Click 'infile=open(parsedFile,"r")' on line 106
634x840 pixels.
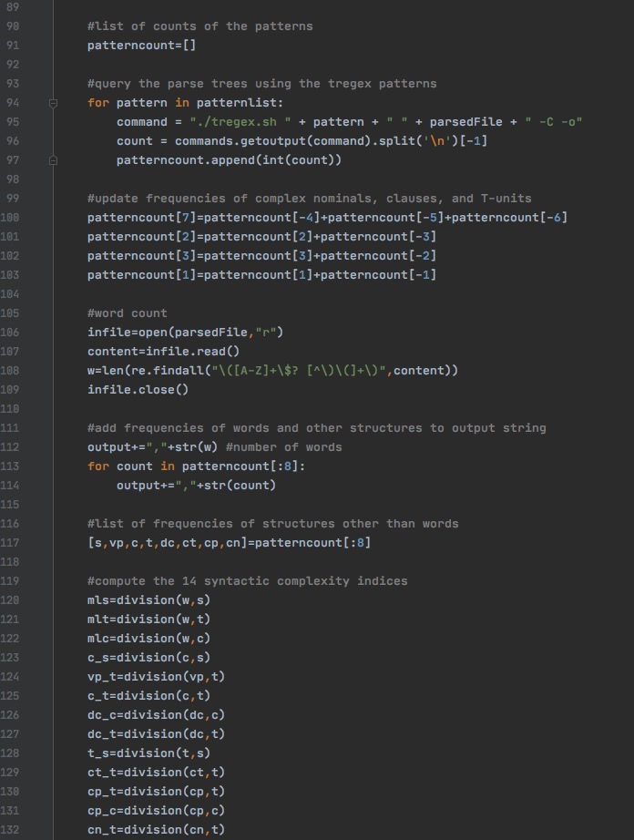pos(185,333)
